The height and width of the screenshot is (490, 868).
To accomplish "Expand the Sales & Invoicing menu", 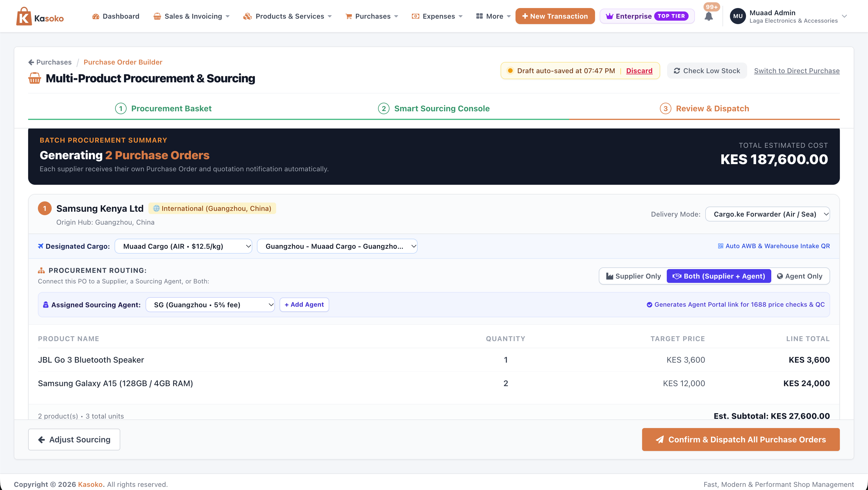I will [x=191, y=16].
